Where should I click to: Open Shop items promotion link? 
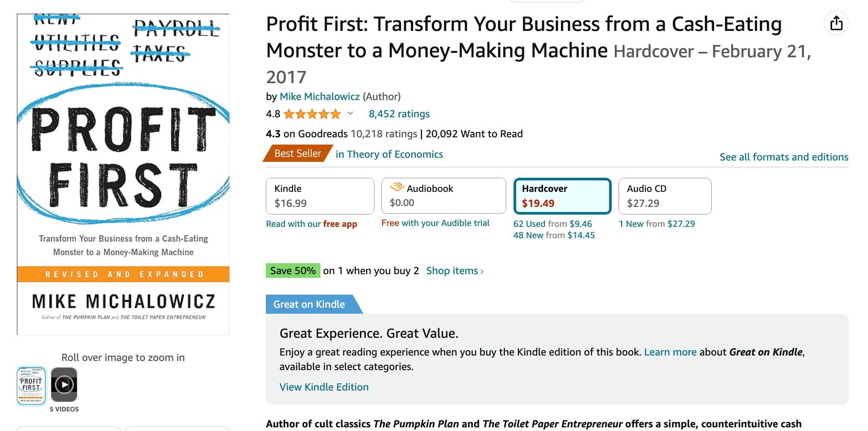coord(455,271)
